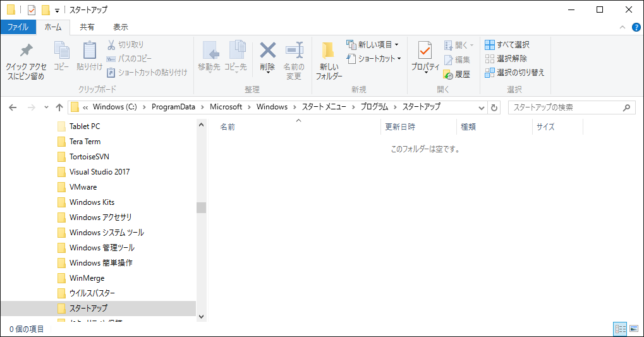
Task: Open the File (ファイル) menu
Action: (x=18, y=27)
